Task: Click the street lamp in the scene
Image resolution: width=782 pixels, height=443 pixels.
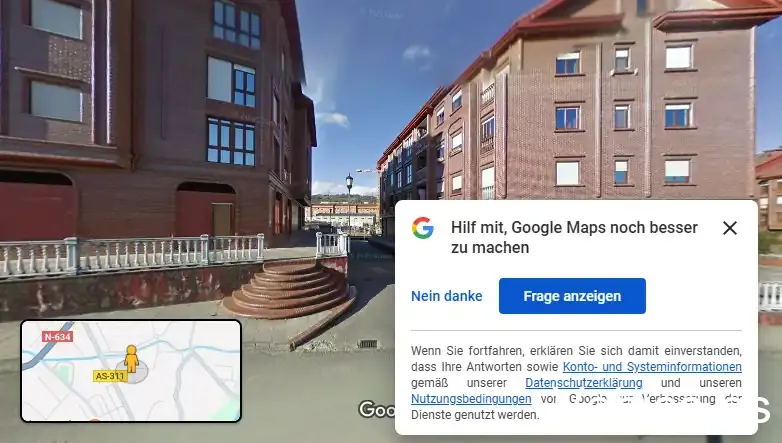Action: [349, 200]
